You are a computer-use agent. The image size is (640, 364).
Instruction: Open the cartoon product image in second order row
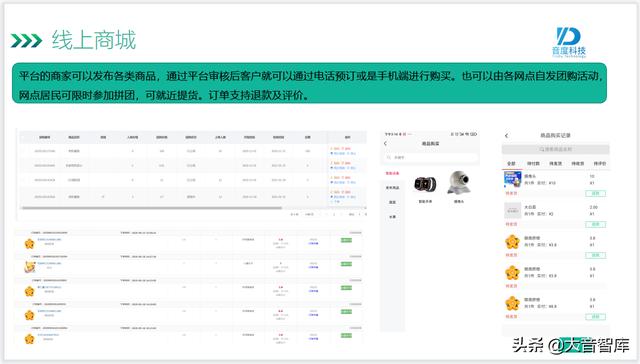point(29,267)
